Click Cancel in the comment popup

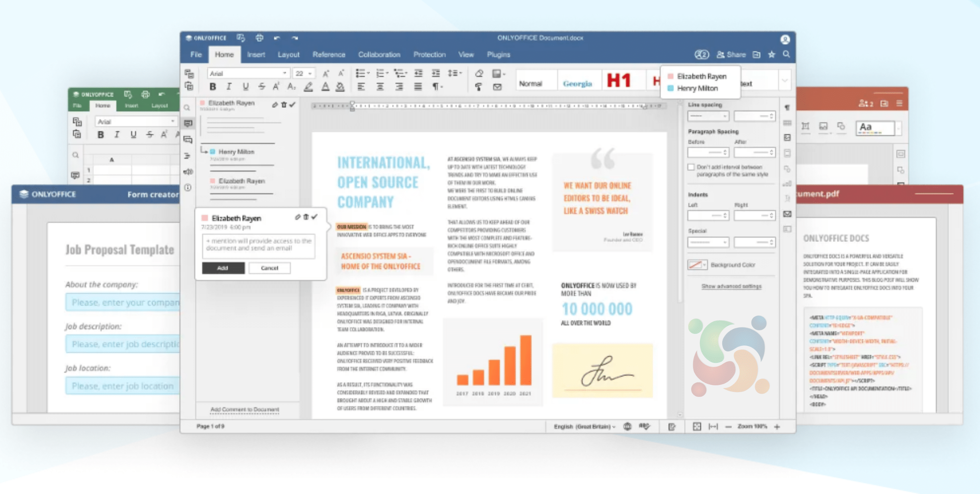tap(270, 268)
